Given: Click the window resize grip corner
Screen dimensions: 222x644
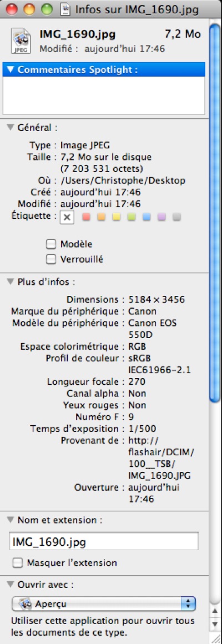Looking at the screenshot, I should (x=215, y=637).
